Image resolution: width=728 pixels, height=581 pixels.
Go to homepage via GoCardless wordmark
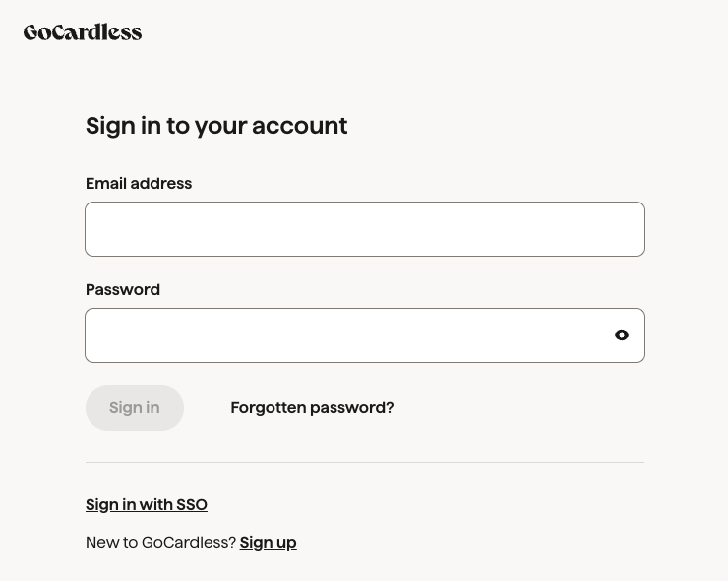(83, 32)
